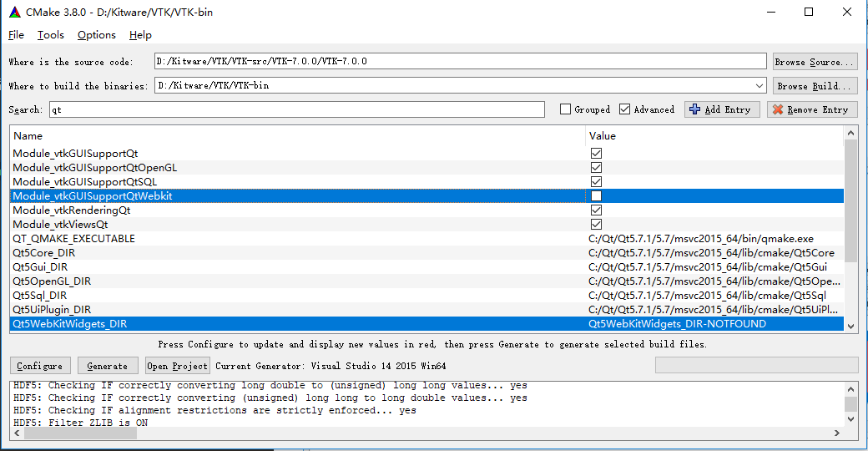Minimize the CMake window
The width and height of the screenshot is (868, 451).
770,12
